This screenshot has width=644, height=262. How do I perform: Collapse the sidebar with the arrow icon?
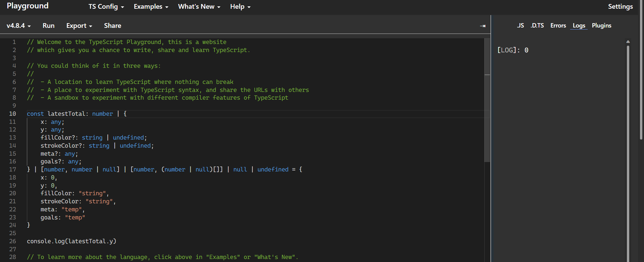pos(483,26)
